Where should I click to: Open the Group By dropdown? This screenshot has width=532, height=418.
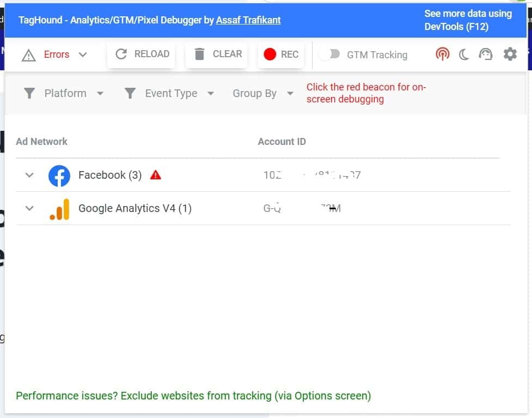pyautogui.click(x=290, y=93)
